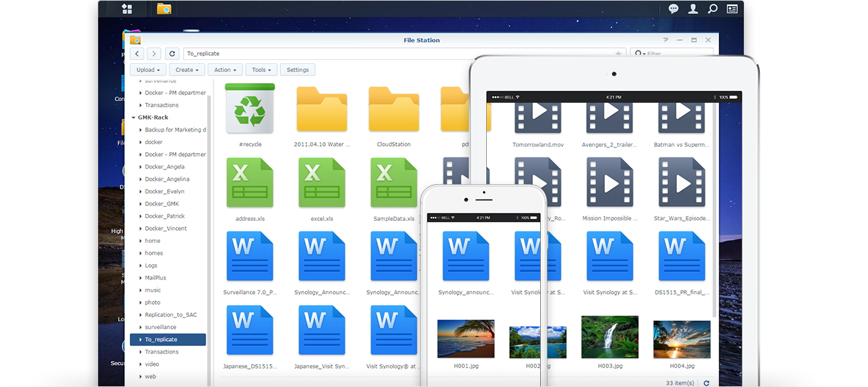Select Tomorrowland.mov video icon on the tablet

click(538, 117)
